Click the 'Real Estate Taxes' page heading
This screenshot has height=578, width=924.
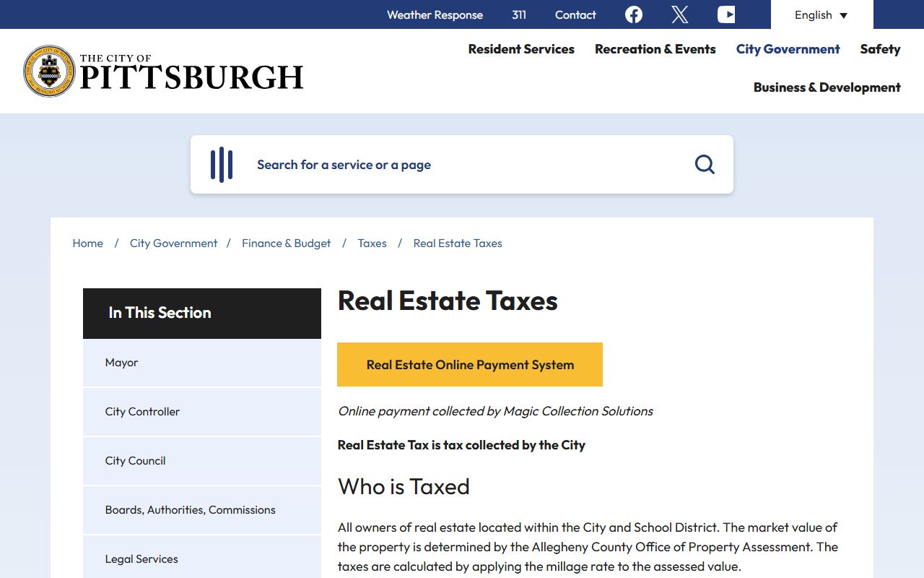pyautogui.click(x=448, y=301)
